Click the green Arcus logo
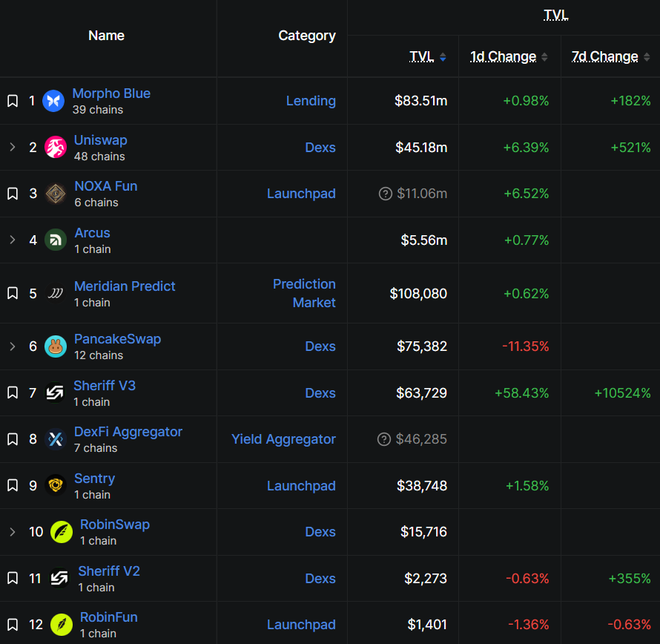 [56, 240]
